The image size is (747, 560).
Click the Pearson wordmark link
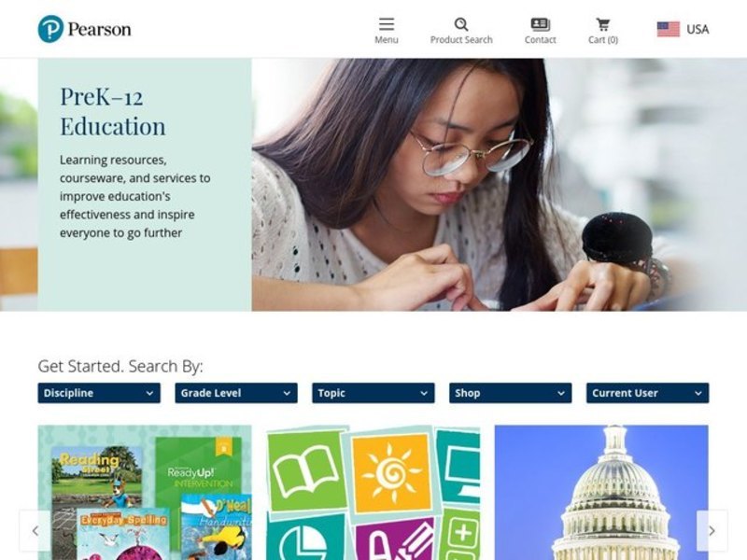click(99, 29)
